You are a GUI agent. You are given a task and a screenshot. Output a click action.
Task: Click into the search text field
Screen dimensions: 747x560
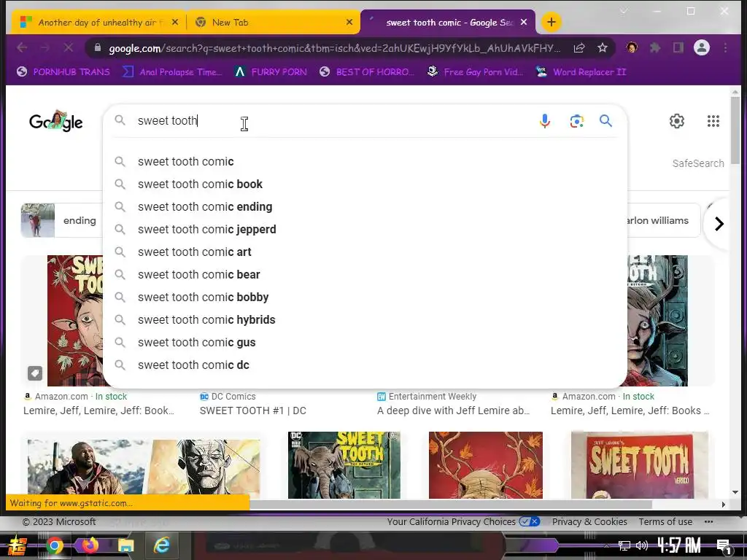point(333,121)
